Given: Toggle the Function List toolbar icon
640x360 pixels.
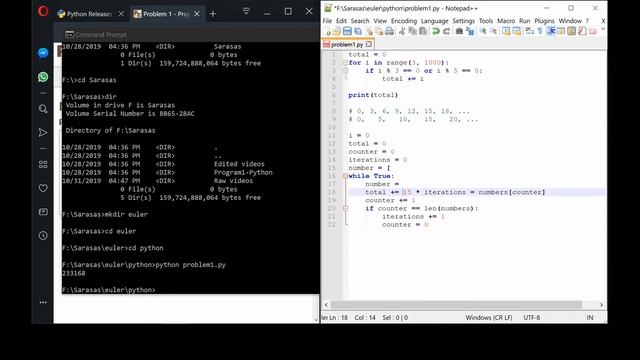Looking at the screenshot, I should (x=582, y=31).
